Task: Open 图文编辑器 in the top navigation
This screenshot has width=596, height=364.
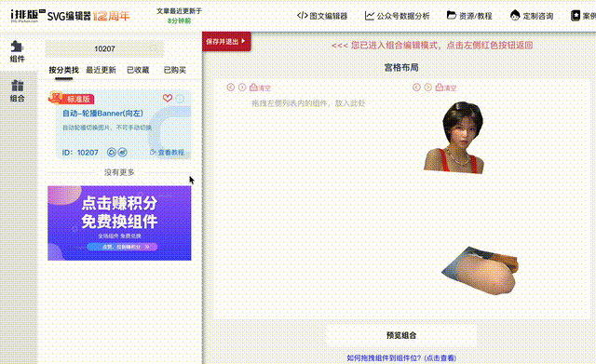Action: pos(322,16)
